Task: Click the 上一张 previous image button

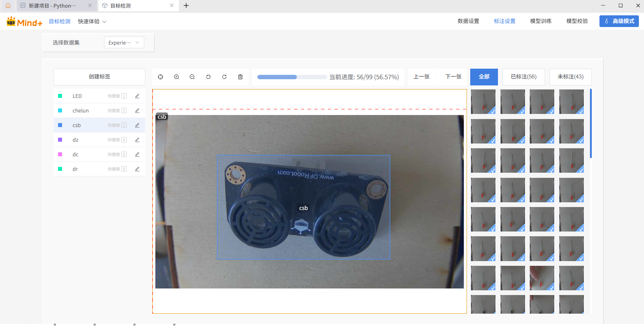Action: [x=421, y=77]
